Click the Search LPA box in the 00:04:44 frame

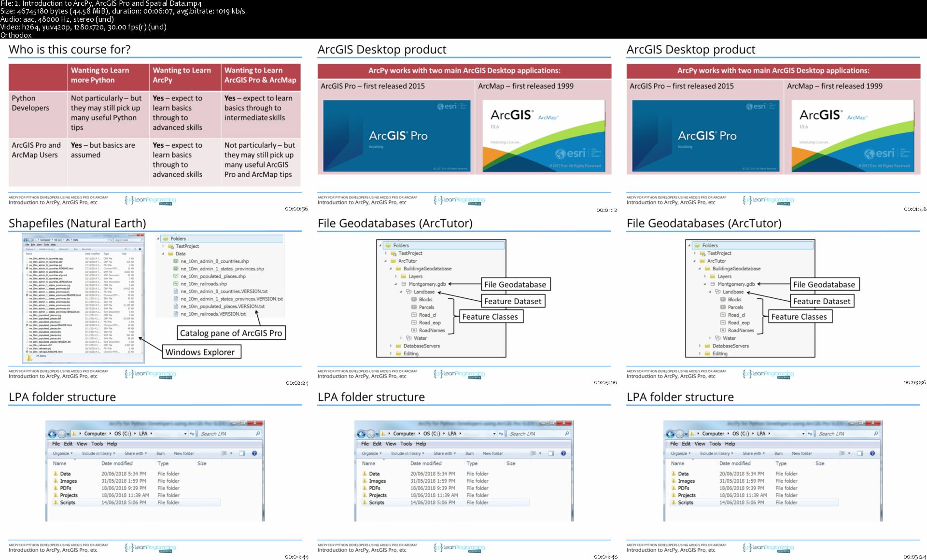[230, 434]
